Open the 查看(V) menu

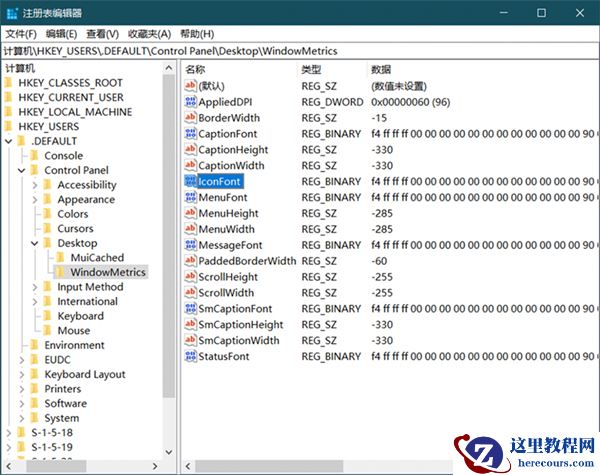[x=102, y=34]
